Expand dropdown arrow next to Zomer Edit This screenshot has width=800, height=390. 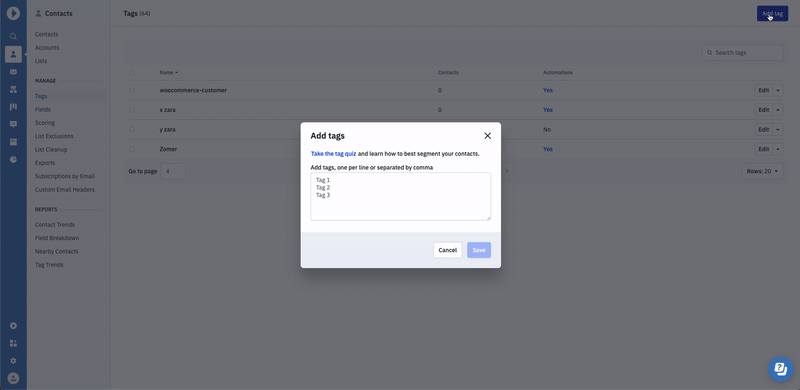pyautogui.click(x=778, y=149)
